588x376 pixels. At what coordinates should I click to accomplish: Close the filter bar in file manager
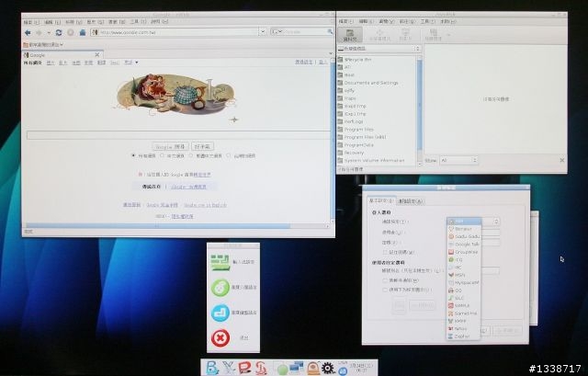(x=561, y=160)
